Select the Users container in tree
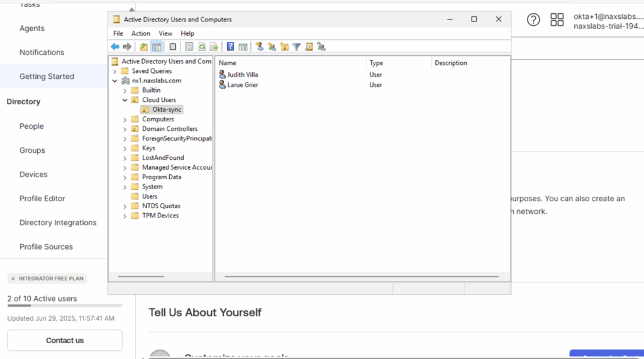This screenshot has width=644, height=359. pyautogui.click(x=150, y=196)
